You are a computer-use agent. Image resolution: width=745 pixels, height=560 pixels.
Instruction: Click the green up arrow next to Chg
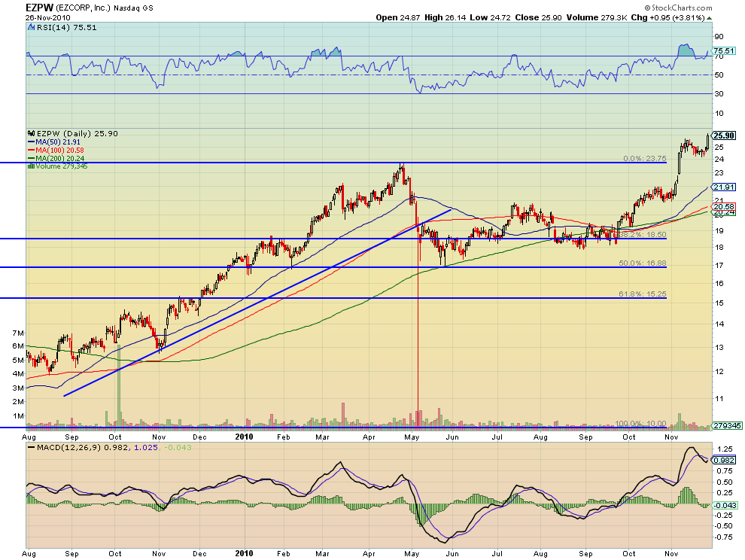[x=710, y=18]
